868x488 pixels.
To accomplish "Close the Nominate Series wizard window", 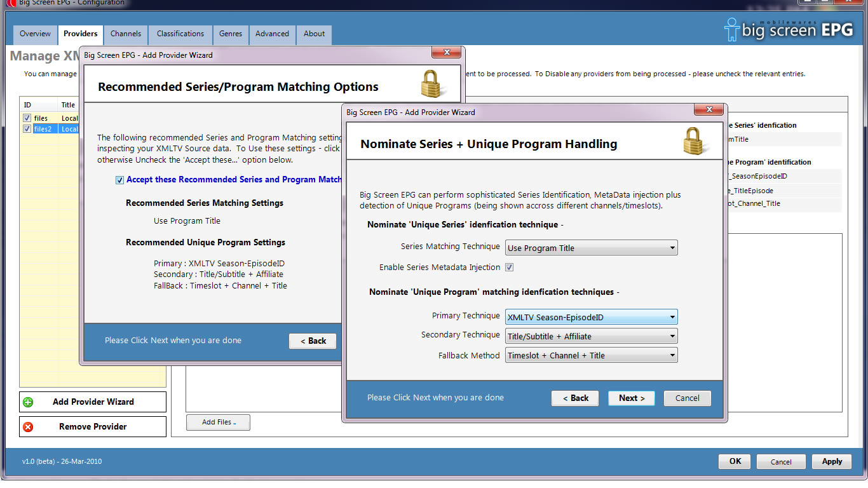I will 708,109.
